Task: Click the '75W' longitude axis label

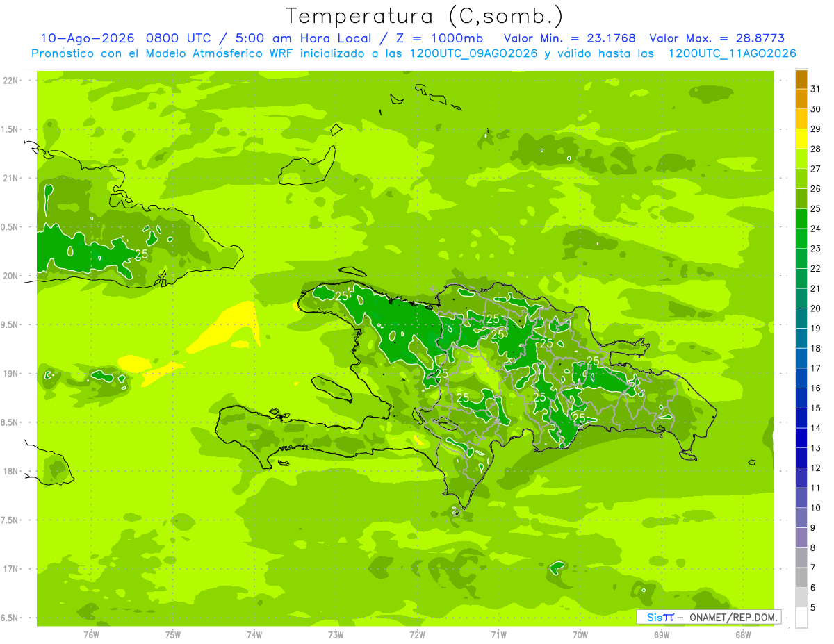Action: [173, 635]
